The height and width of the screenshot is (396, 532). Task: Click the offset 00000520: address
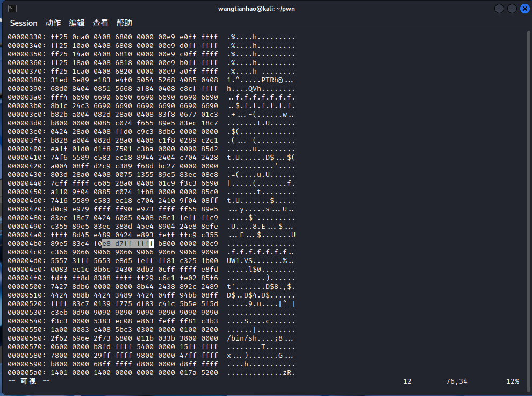click(x=27, y=303)
